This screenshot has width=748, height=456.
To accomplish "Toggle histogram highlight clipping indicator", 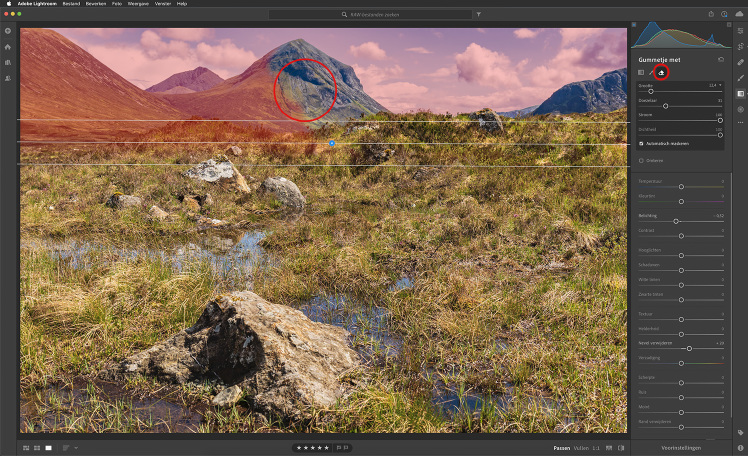I will [729, 24].
